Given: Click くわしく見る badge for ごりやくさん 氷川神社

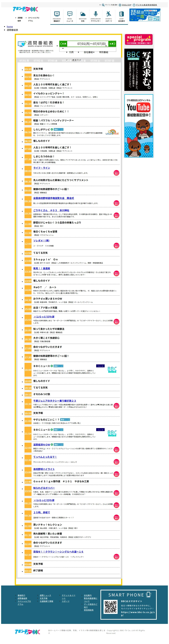Looking at the screenshot, I should tap(116, 215).
